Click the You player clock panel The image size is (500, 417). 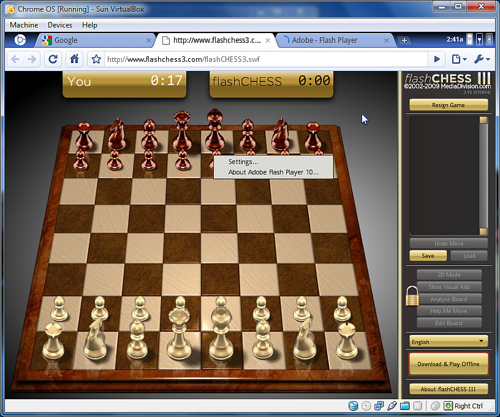coord(124,84)
